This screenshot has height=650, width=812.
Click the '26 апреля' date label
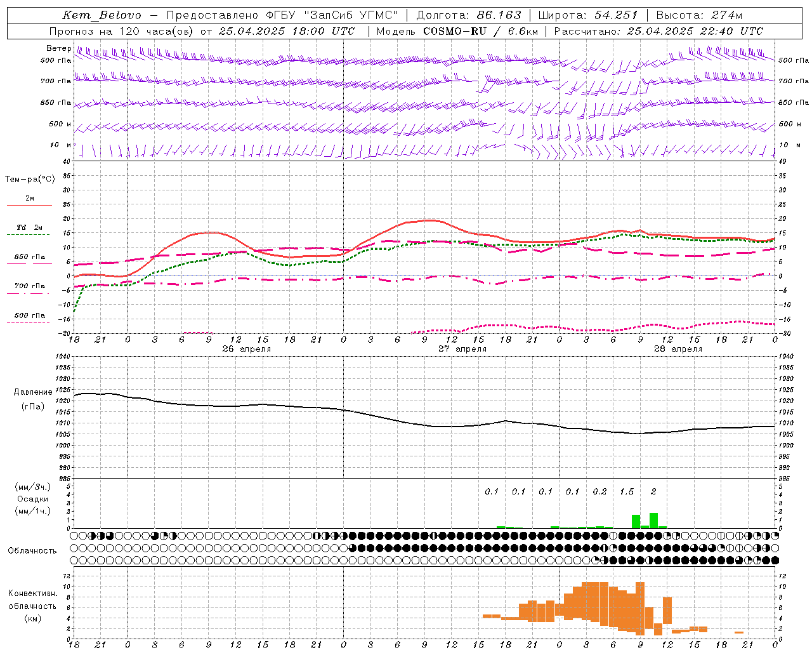pos(246,349)
